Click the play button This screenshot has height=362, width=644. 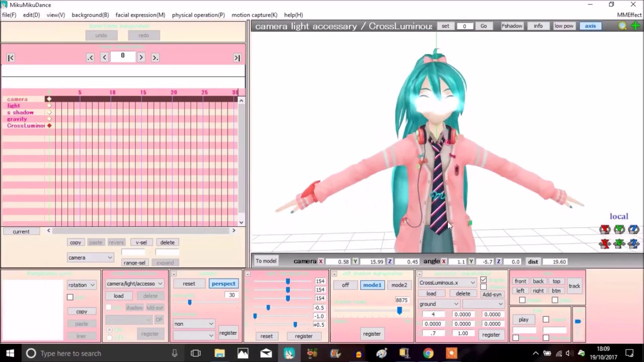click(523, 320)
